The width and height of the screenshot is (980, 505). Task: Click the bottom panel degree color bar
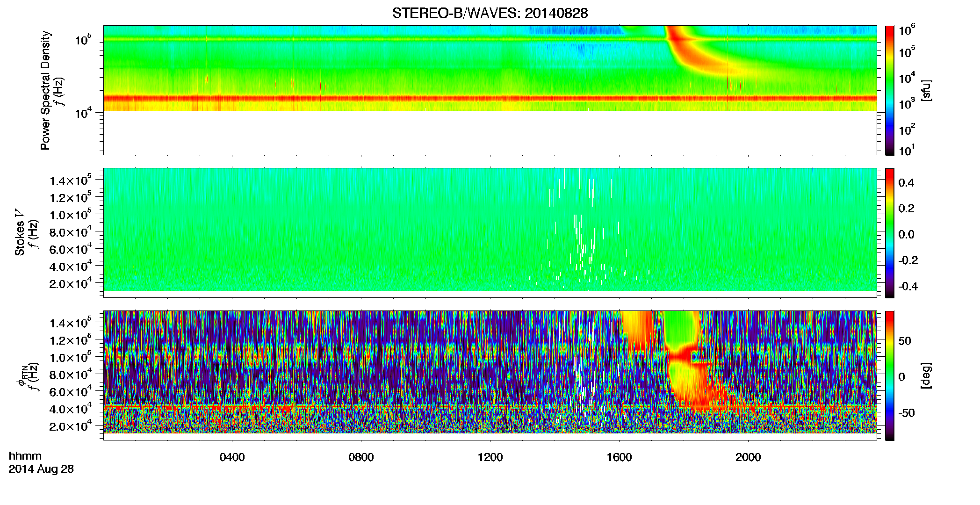tap(890, 375)
